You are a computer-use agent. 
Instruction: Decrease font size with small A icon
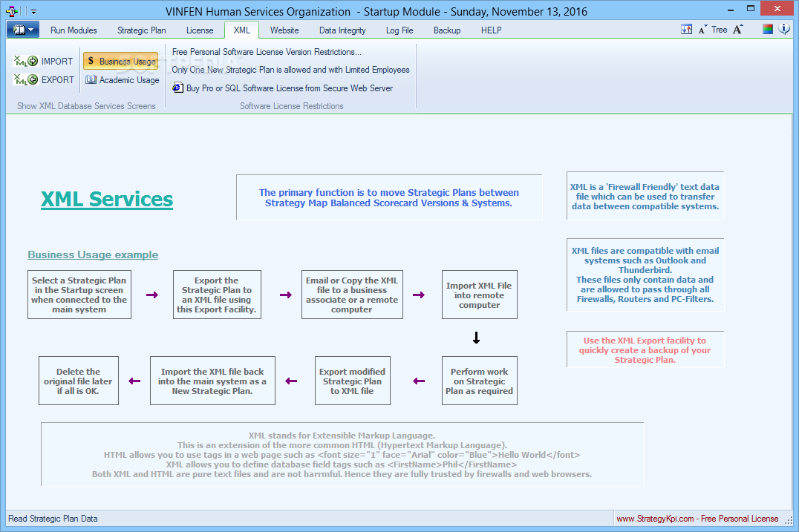point(702,30)
